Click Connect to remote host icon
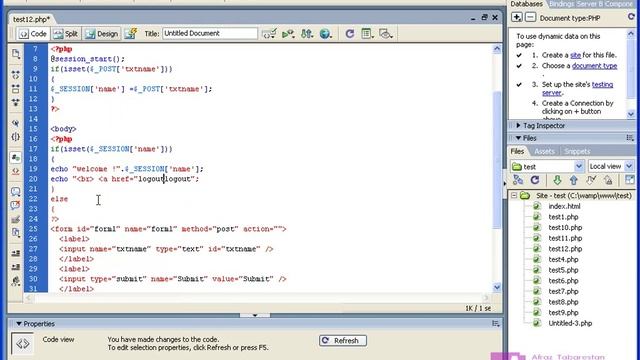Image resolution: width=640 pixels, height=360 pixels. [518, 180]
